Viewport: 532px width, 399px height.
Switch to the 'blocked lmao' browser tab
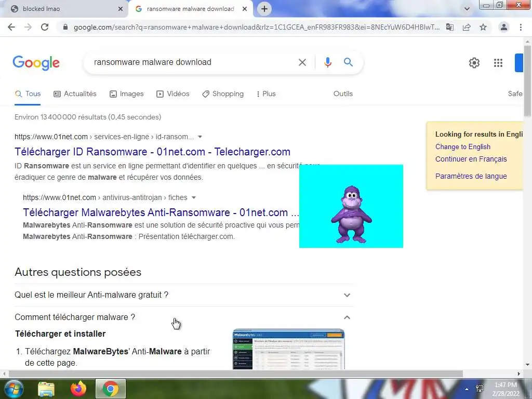click(x=64, y=9)
